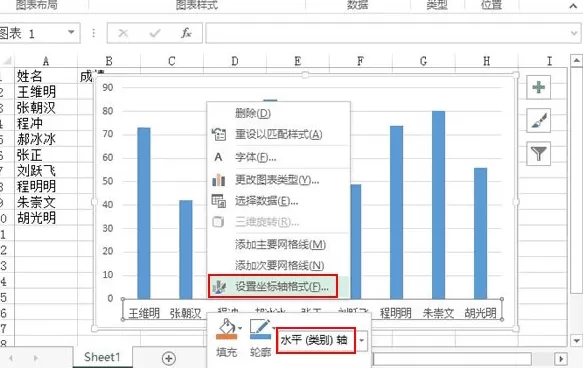Click cell containing 姓名
The width and height of the screenshot is (583, 368).
coord(46,76)
